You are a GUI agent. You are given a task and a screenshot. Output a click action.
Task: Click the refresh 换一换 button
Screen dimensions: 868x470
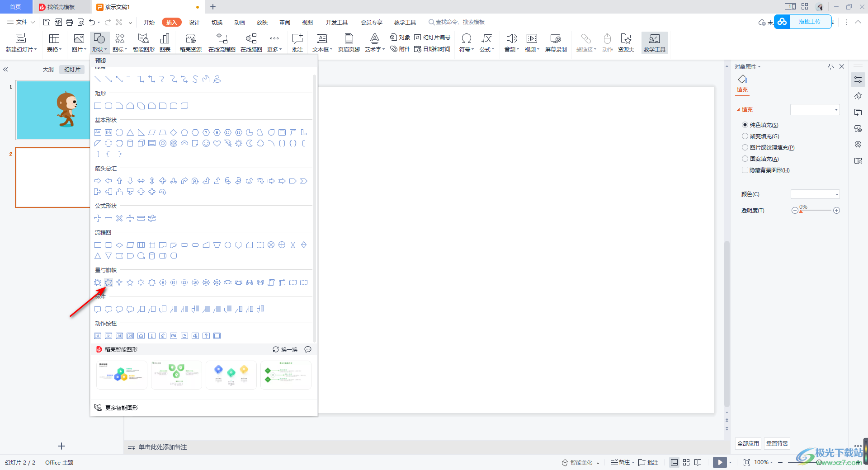(x=285, y=349)
